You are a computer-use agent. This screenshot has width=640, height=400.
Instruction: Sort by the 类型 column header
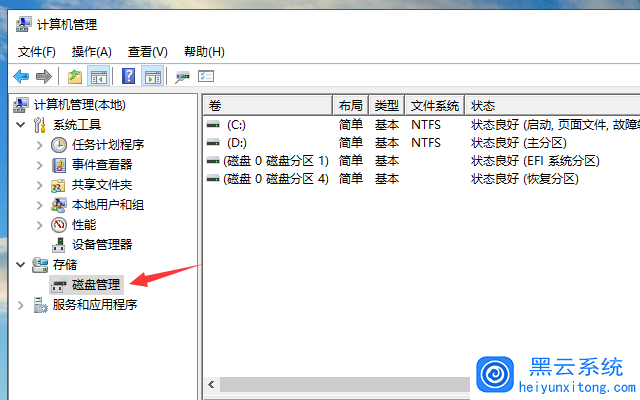pyautogui.click(x=387, y=106)
